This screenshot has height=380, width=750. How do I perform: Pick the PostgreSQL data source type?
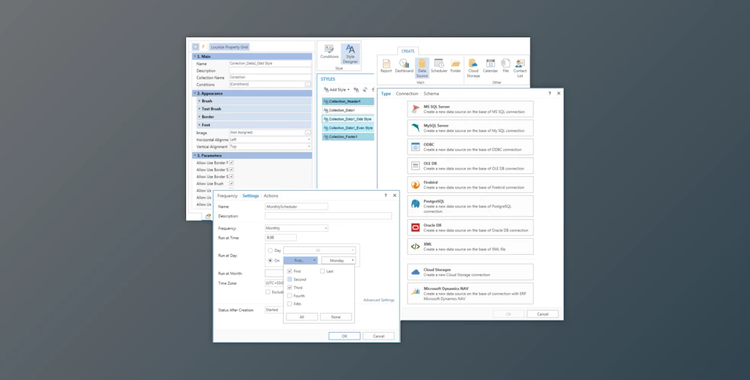470,206
